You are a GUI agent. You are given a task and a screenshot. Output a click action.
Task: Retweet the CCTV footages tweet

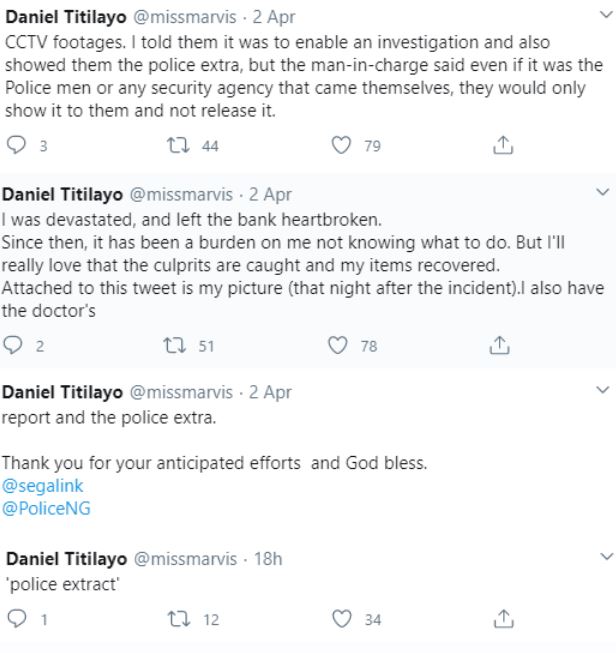pyautogui.click(x=176, y=146)
